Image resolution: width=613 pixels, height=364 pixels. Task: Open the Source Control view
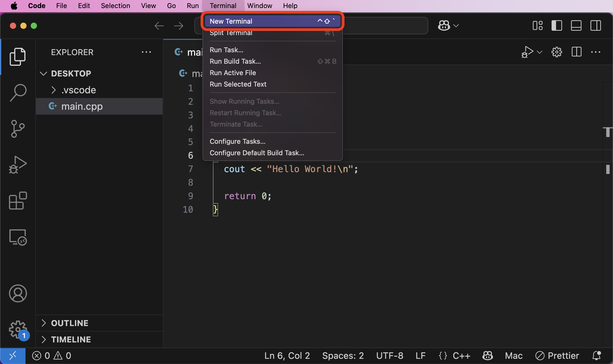[17, 129]
